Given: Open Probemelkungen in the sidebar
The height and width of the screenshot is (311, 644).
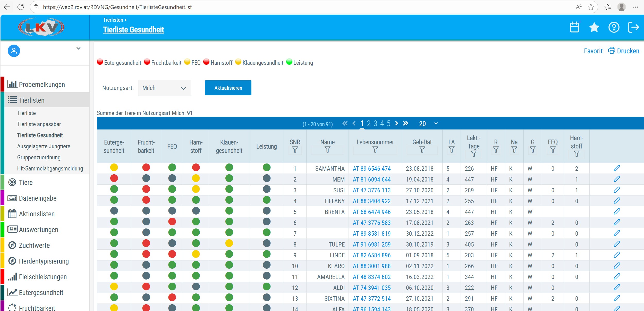Looking at the screenshot, I should click(x=42, y=85).
